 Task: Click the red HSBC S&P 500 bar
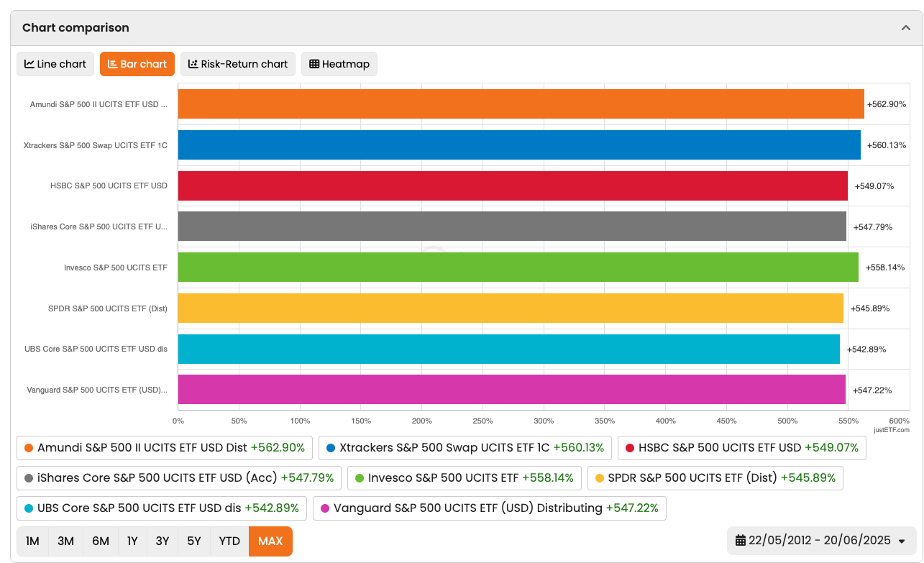coord(513,186)
